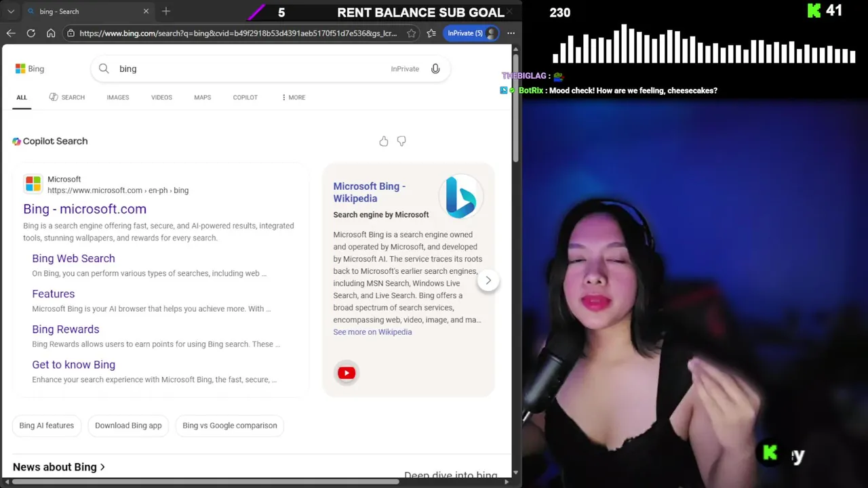This screenshot has width=868, height=488.
Task: Add this page to favorites (star icon)
Action: coord(411,33)
